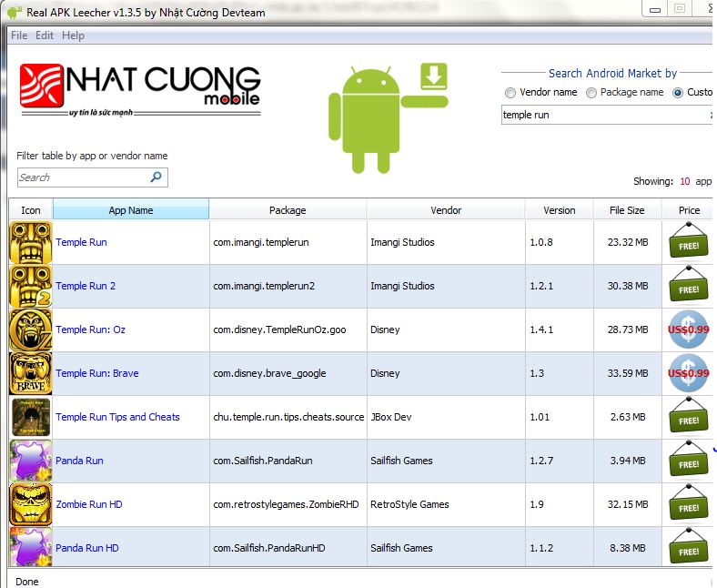Click the FREE tag for Temple Run
Screen dimensions: 717x588
(x=689, y=241)
